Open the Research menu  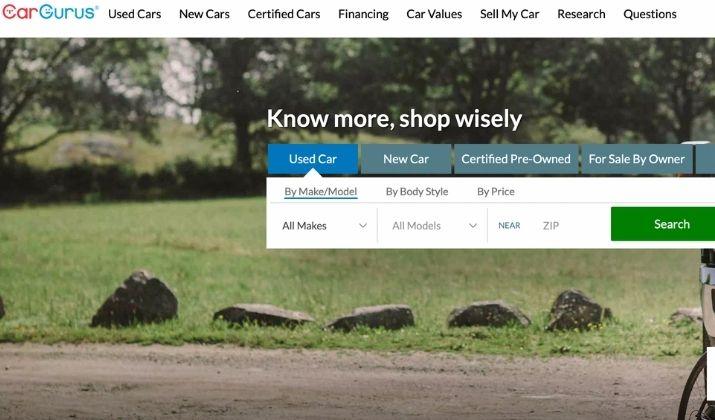pos(581,14)
